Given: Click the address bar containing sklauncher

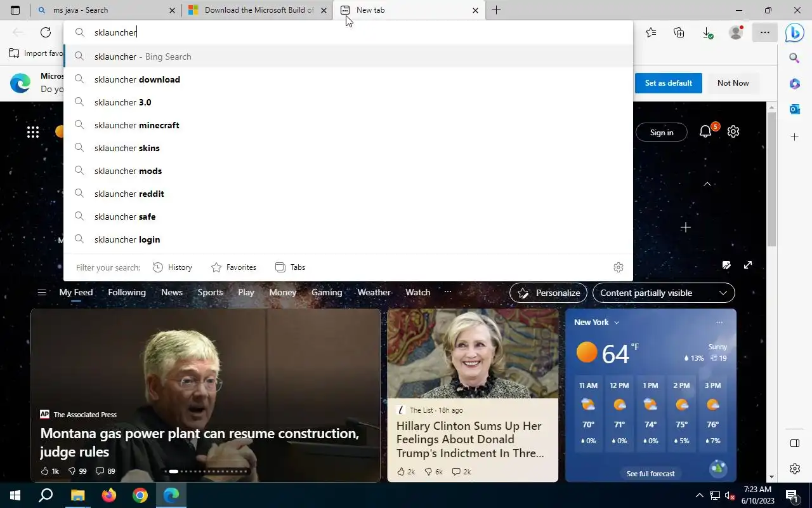Looking at the screenshot, I should (348, 32).
